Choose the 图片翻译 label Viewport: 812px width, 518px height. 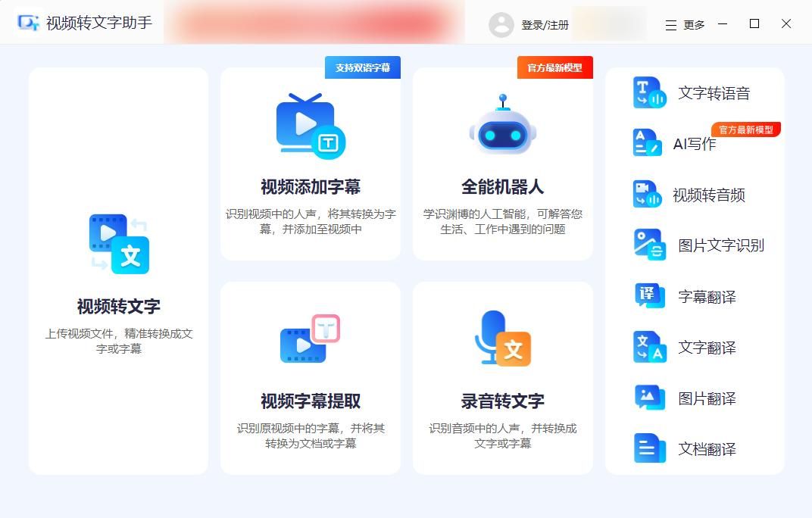click(707, 398)
